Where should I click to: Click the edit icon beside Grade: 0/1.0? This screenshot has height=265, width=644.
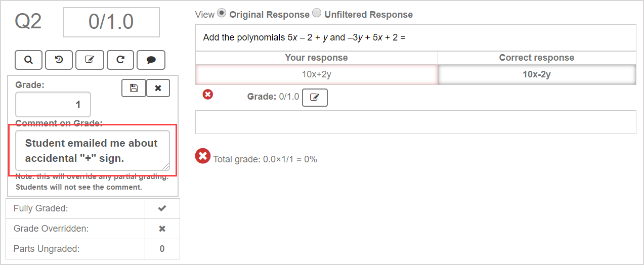pos(315,98)
